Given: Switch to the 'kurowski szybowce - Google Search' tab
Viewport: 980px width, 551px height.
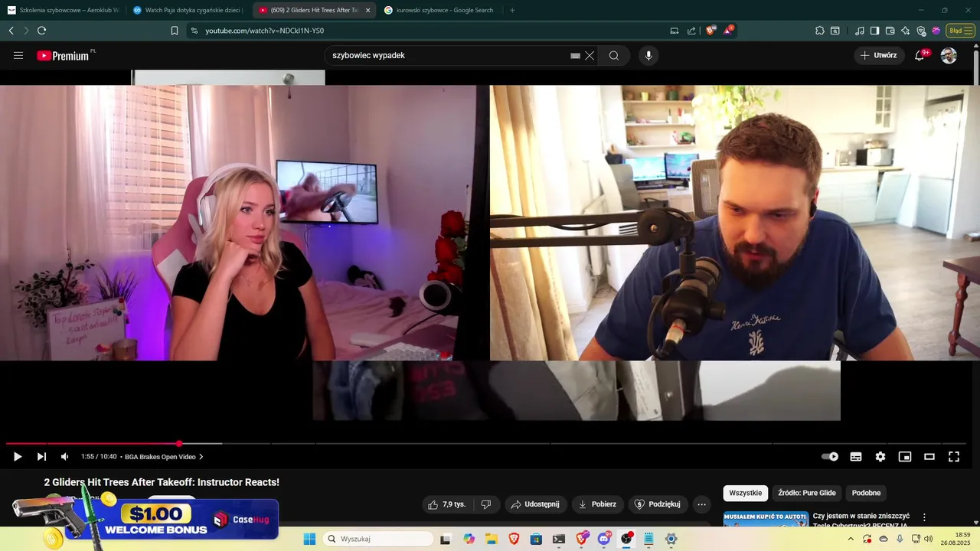Looking at the screenshot, I should [439, 10].
